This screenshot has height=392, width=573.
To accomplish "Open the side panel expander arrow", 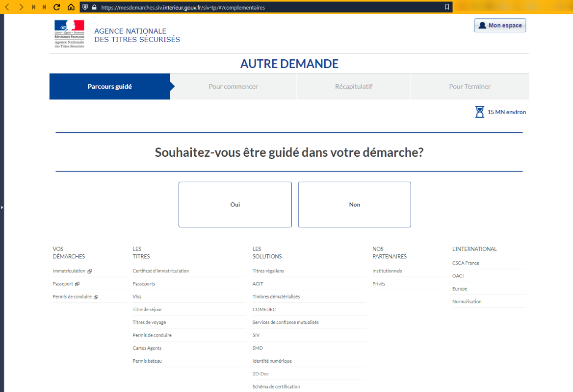I will 2,208.
